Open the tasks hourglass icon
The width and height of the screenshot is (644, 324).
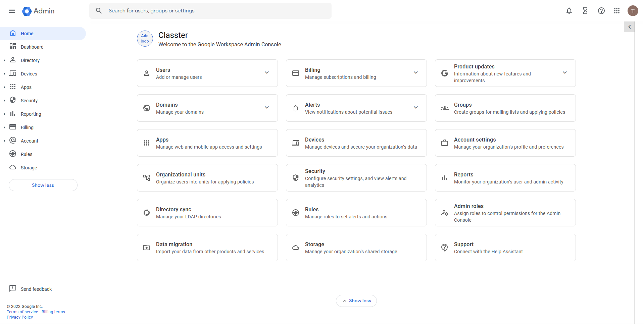tap(585, 11)
